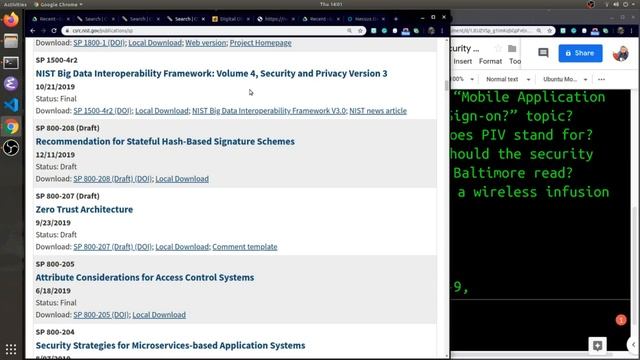This screenshot has height=360, width=640.
Task: Click the SP 800-205 (DOI) link
Action: [x=101, y=315]
